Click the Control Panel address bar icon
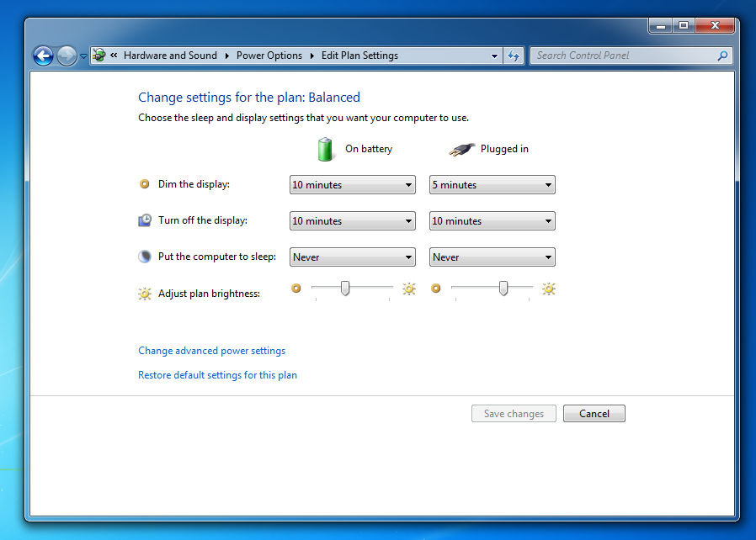Image resolution: width=756 pixels, height=540 pixels. click(99, 56)
